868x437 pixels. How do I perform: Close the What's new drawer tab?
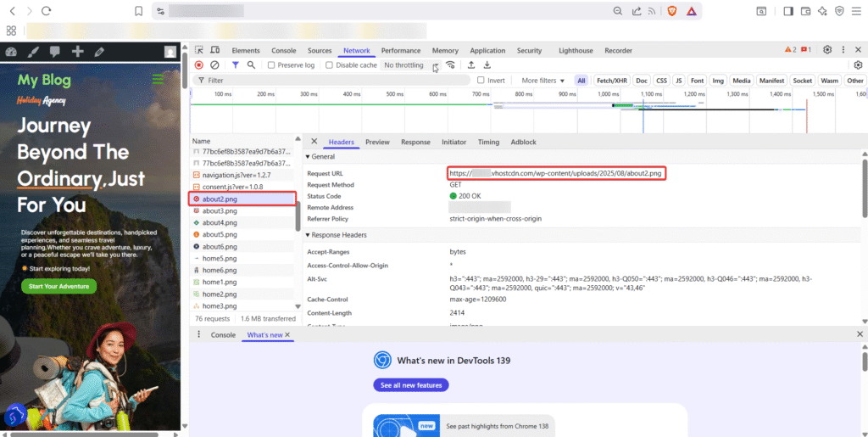pyautogui.click(x=287, y=335)
